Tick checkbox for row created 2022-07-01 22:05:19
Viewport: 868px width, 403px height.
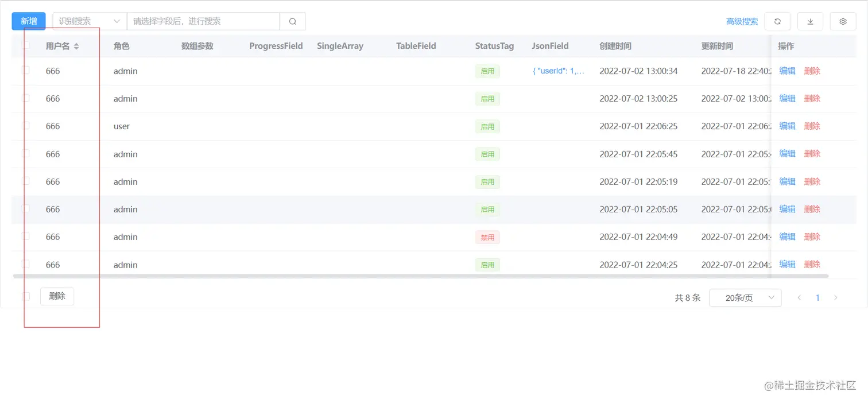(26, 180)
